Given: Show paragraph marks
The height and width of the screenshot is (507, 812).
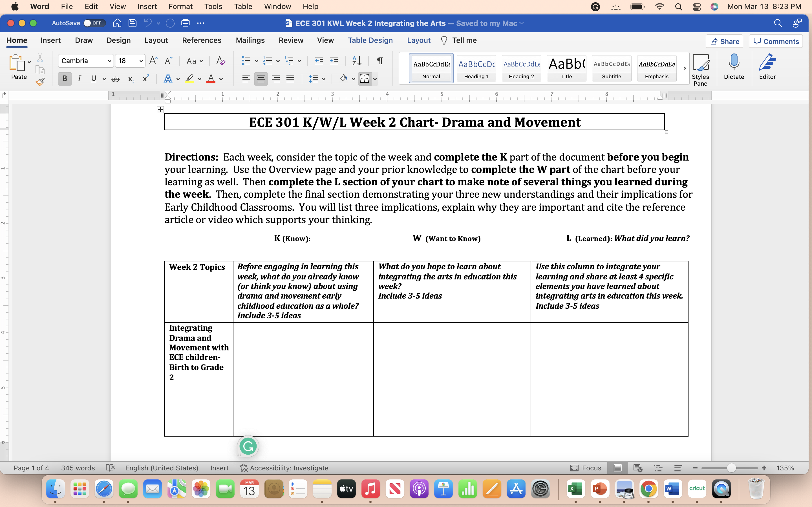Looking at the screenshot, I should (x=379, y=61).
